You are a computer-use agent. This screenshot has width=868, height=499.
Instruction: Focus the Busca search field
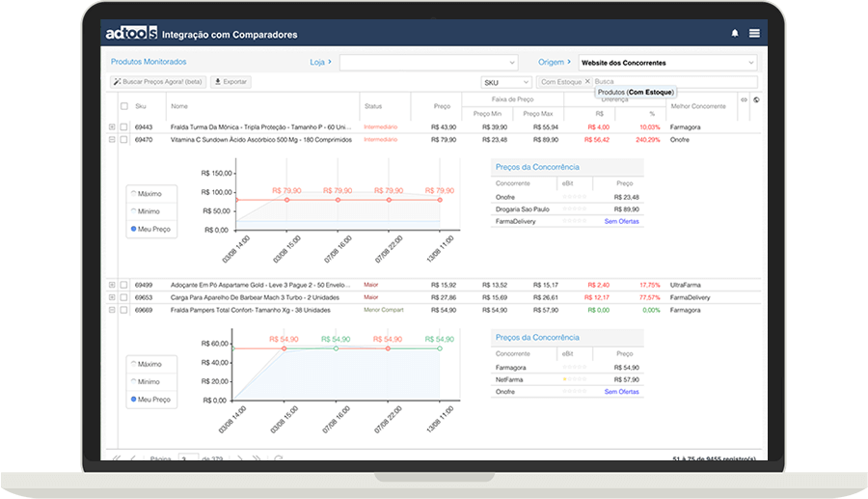click(675, 81)
